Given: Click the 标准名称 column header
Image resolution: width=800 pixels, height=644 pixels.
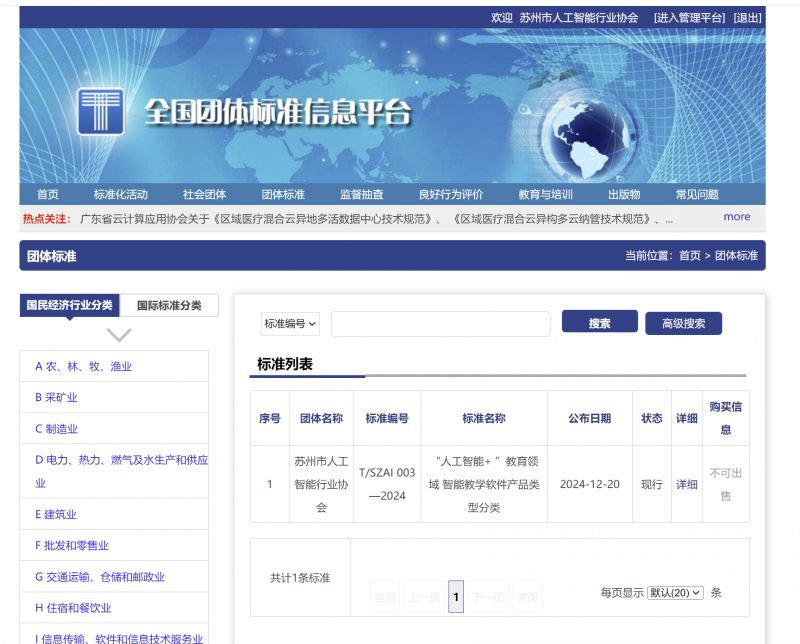Looking at the screenshot, I should pos(484,418).
